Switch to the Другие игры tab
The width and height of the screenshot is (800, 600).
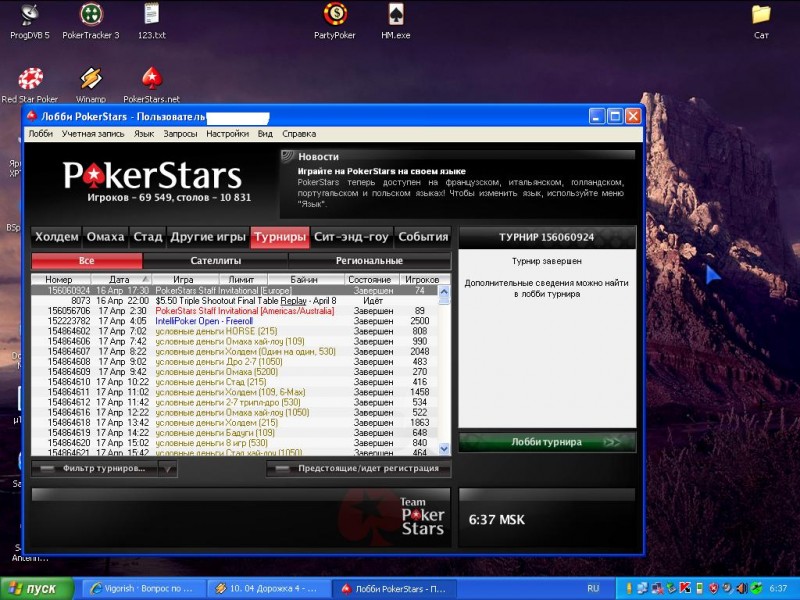208,237
